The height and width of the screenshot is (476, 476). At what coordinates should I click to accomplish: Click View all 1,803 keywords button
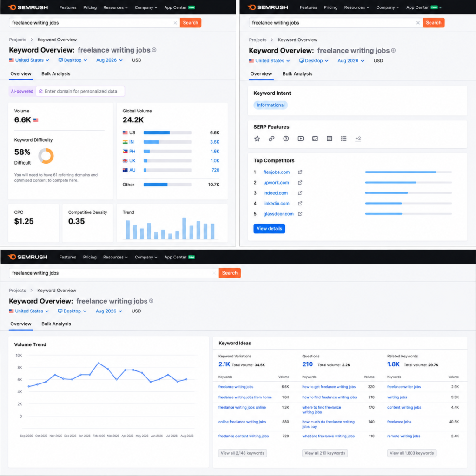(412, 453)
